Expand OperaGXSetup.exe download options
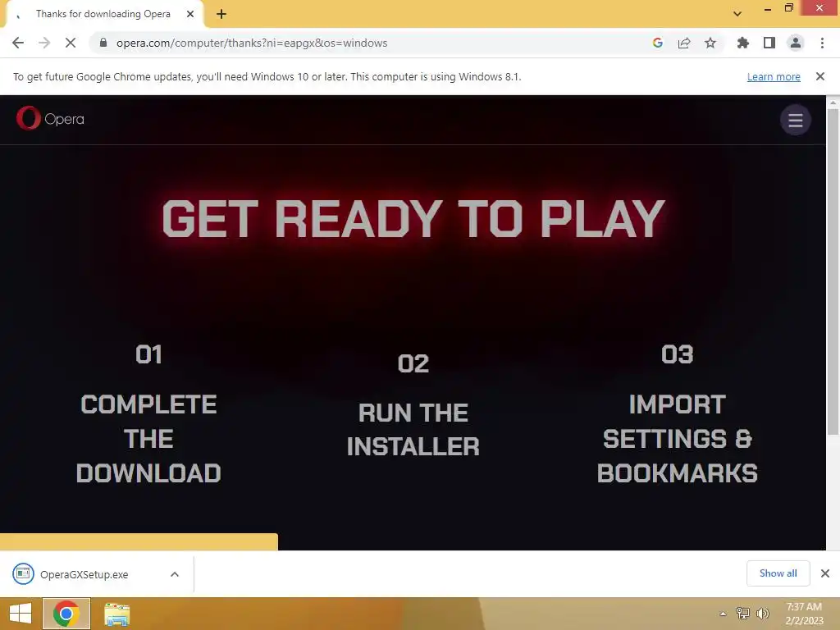Image resolution: width=840 pixels, height=630 pixels. point(175,574)
